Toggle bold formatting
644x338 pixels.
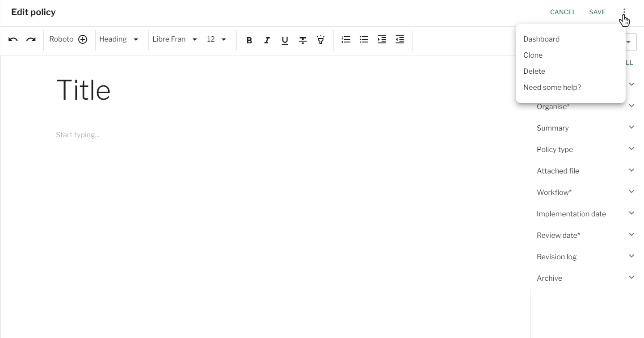tap(249, 40)
